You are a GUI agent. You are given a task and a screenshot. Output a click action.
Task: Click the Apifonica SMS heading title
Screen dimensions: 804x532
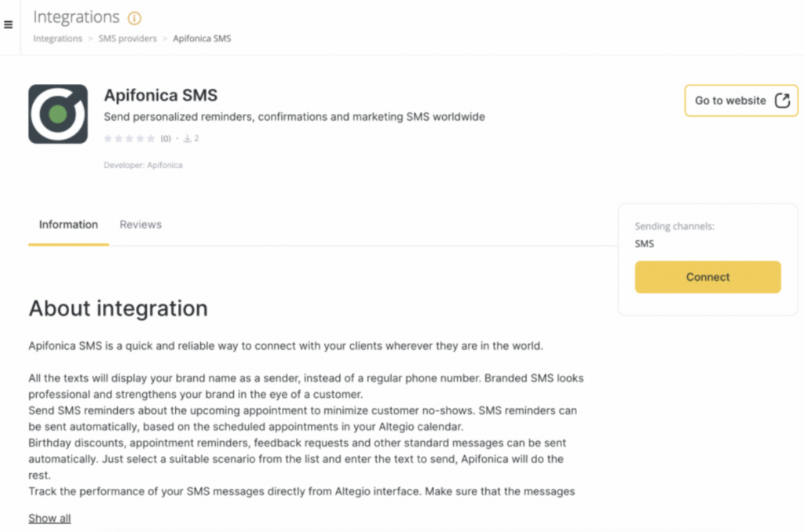click(161, 96)
